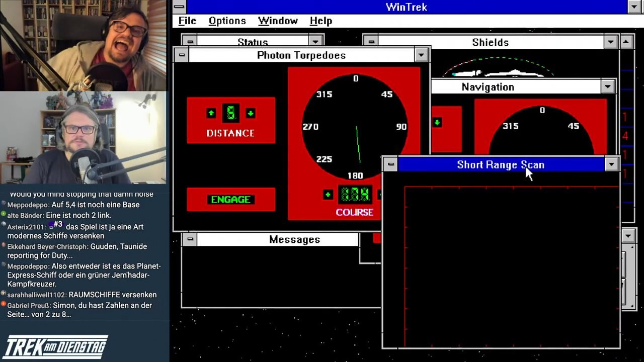Minimize the Status window
Viewport: 644px width, 362px height.
315,41
